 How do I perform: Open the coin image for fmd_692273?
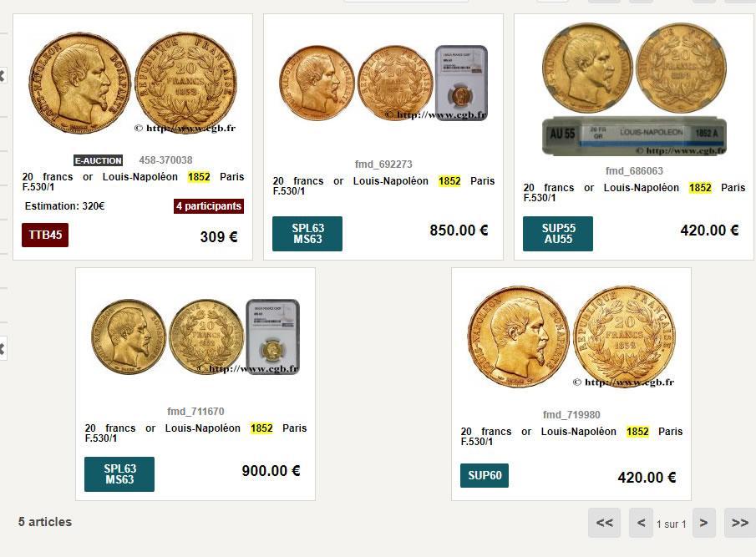(383, 84)
